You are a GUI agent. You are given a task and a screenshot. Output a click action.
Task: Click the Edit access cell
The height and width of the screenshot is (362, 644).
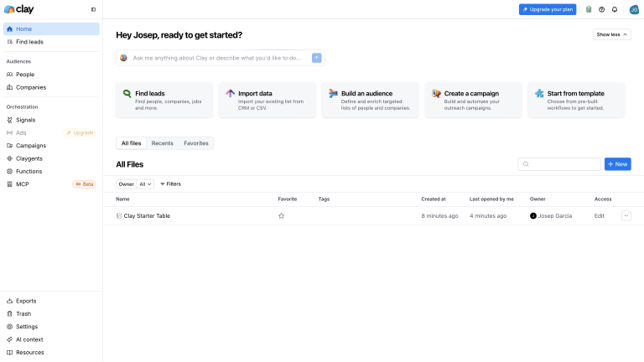tap(600, 216)
